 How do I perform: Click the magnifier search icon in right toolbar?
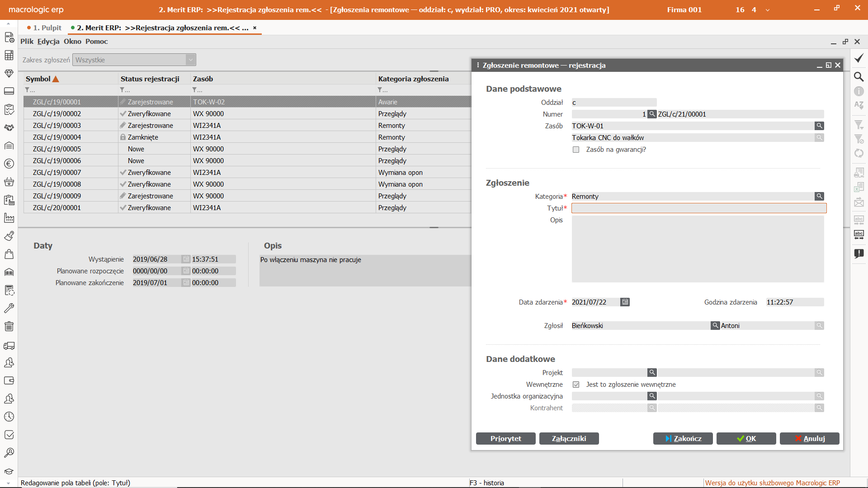[859, 76]
